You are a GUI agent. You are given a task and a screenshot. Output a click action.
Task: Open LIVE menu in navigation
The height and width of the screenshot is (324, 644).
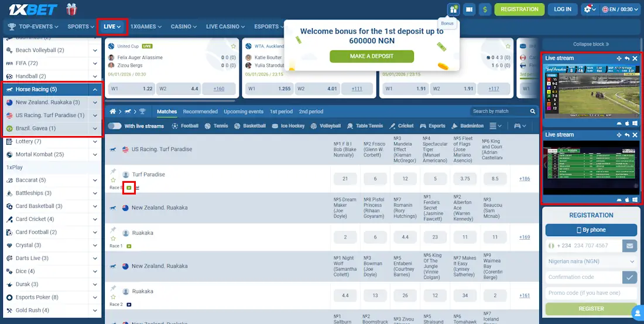tap(112, 27)
